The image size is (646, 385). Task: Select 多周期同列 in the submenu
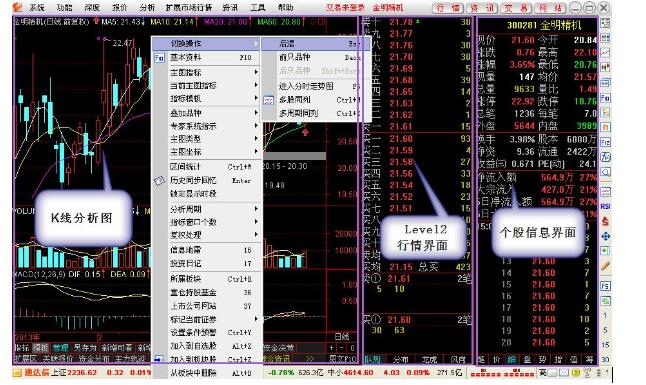[x=316, y=113]
